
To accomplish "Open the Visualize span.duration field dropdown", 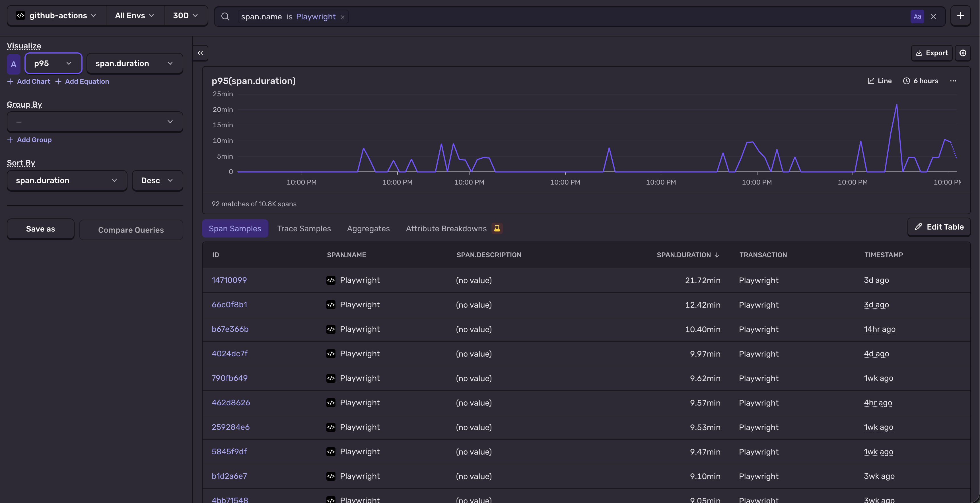I will coord(135,63).
